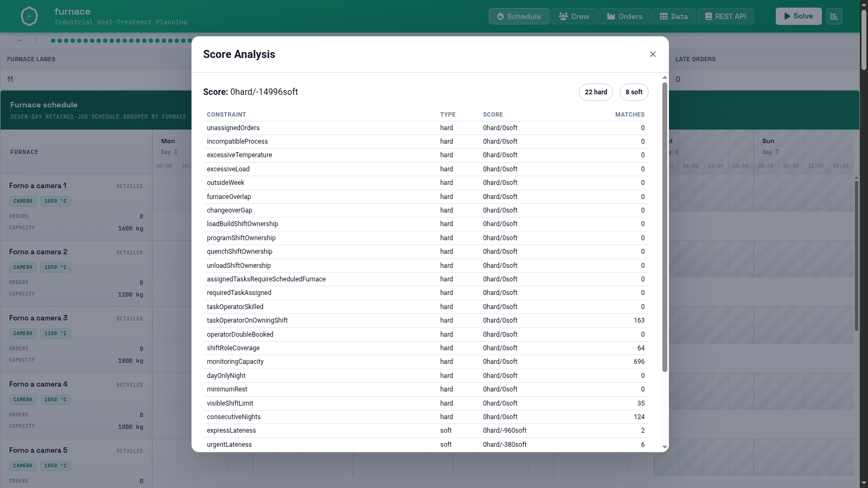
Task: Select the incompatibleProcess constraint row
Action: 426,142
